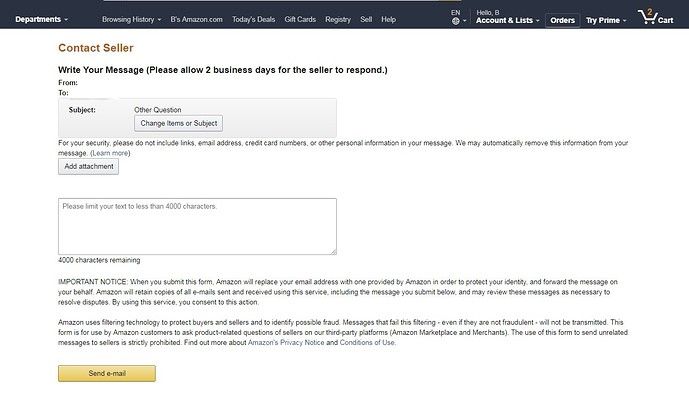Open the Learn more link

point(110,153)
